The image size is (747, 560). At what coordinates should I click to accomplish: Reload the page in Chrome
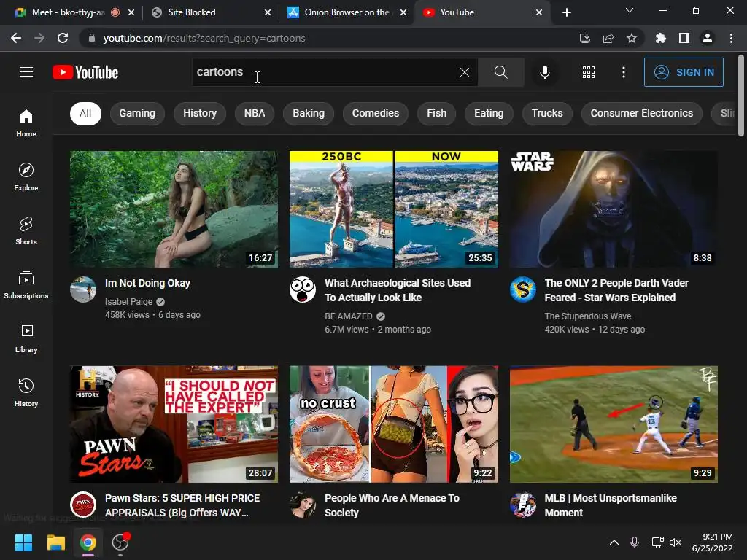point(63,38)
